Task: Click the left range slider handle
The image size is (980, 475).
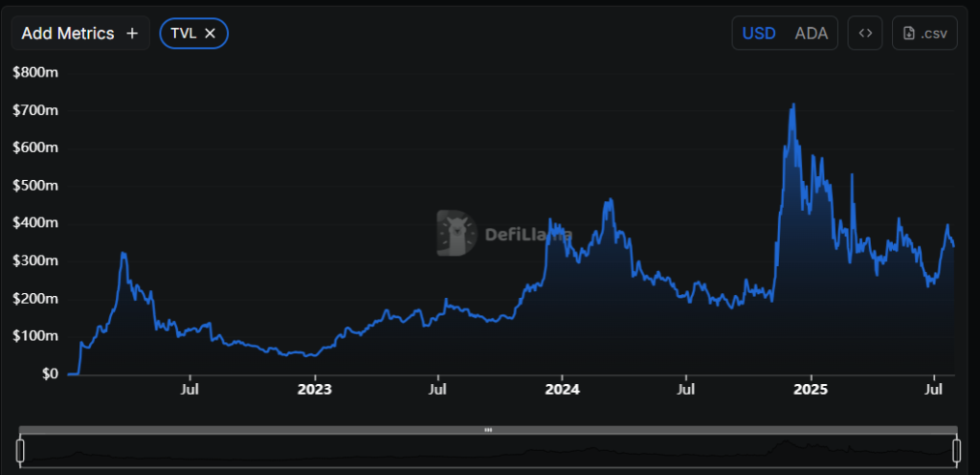Action: pos(20,451)
